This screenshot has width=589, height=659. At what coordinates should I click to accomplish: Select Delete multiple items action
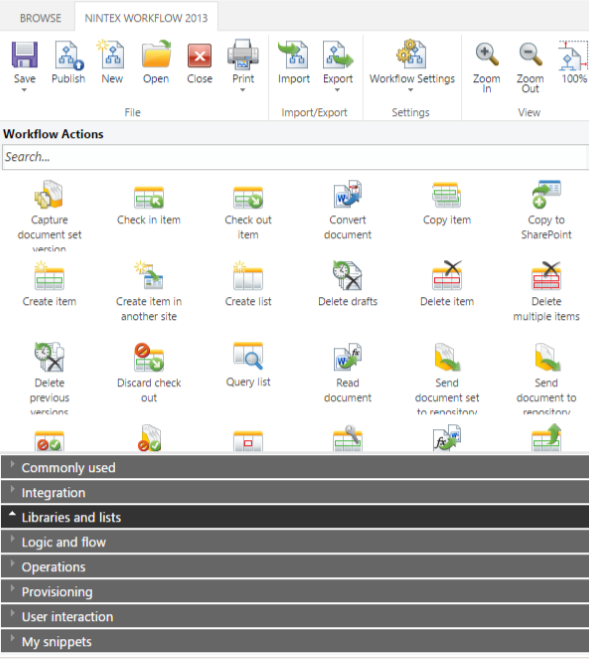546,291
